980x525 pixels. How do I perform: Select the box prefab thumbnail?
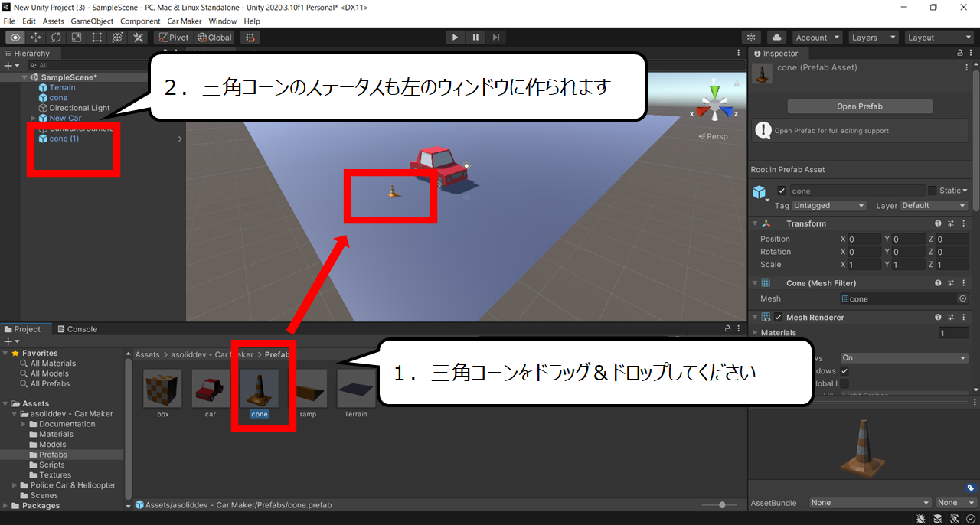coord(162,389)
